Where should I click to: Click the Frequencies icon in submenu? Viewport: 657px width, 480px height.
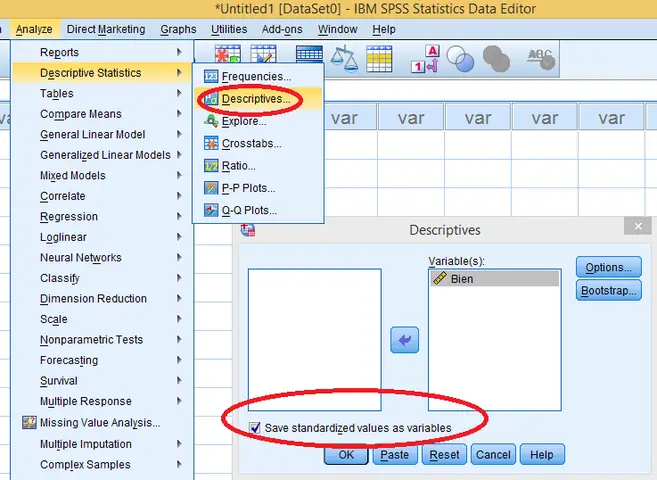coord(211,76)
